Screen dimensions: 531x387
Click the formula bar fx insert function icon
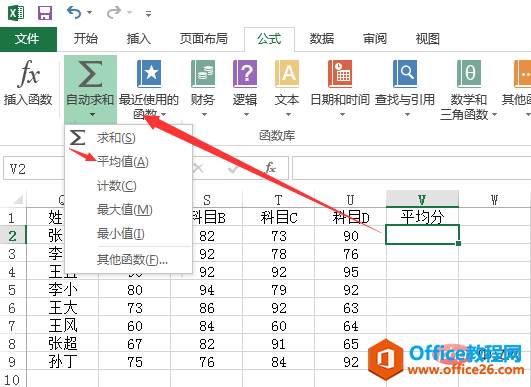(x=270, y=168)
